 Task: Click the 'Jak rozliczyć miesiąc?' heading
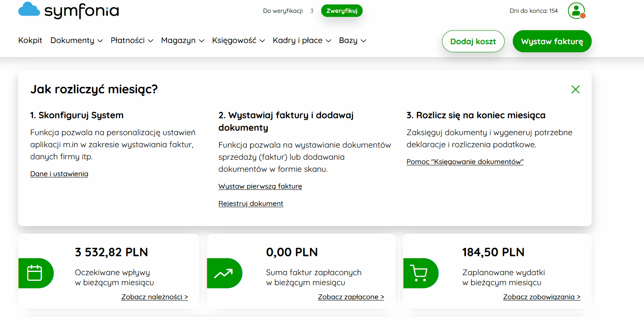[94, 89]
